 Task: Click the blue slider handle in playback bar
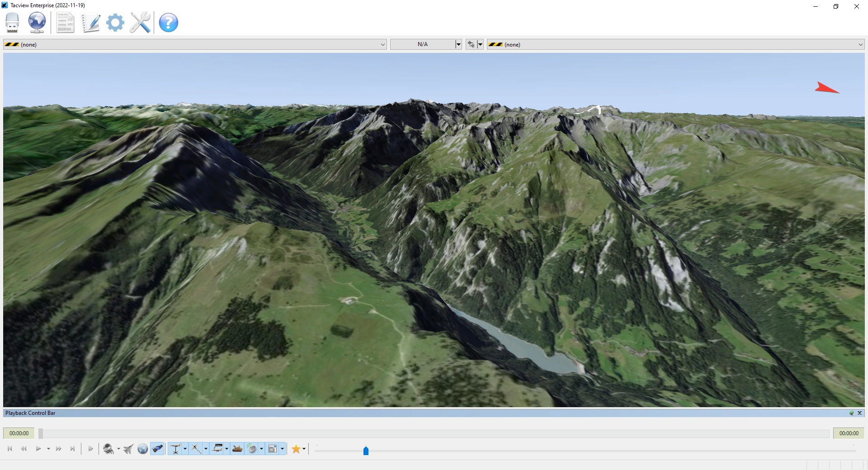pos(366,451)
